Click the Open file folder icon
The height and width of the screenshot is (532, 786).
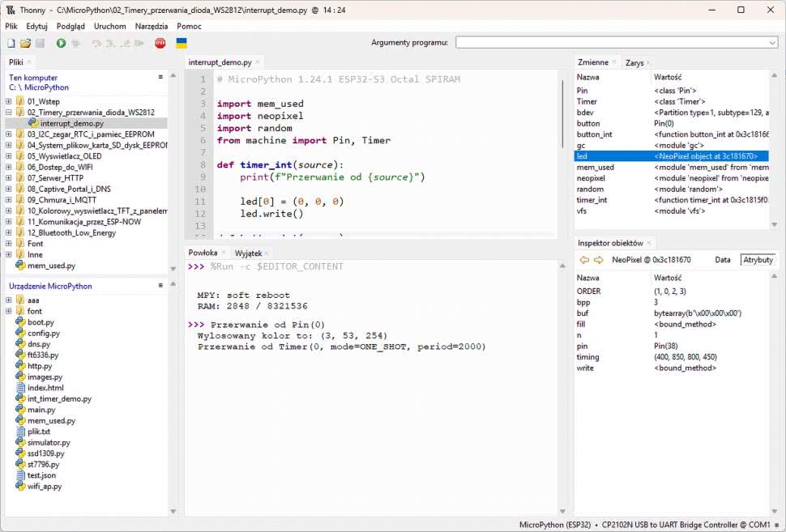[25, 43]
